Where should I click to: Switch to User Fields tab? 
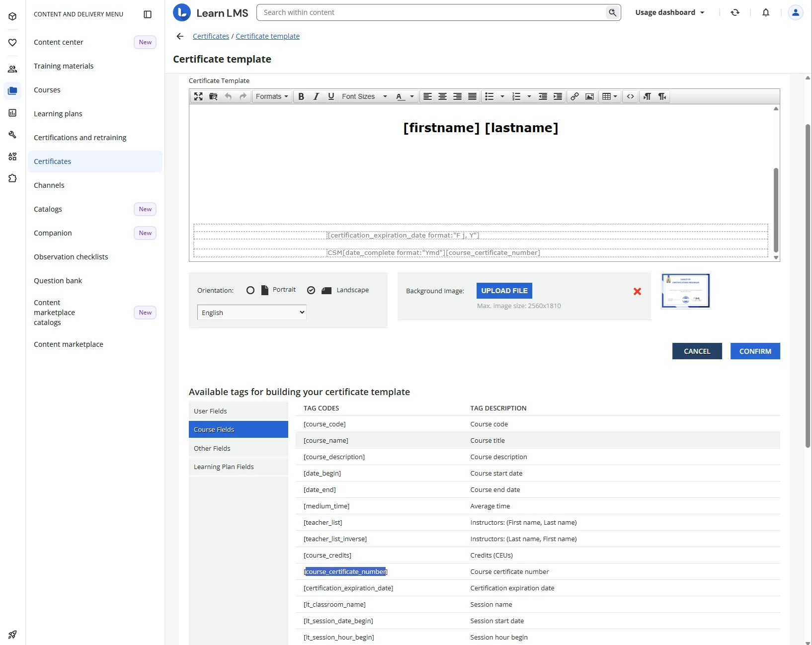239,411
